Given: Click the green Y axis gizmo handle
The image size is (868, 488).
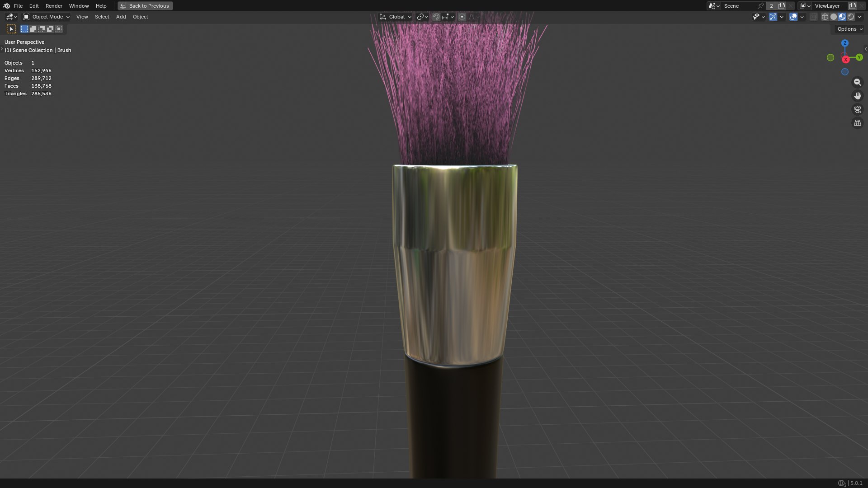Looking at the screenshot, I should (859, 57).
